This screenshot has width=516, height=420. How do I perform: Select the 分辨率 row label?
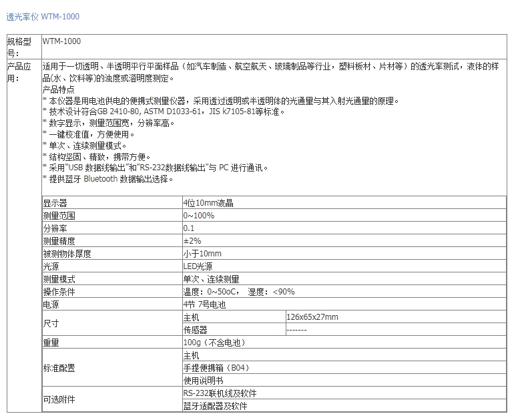(x=55, y=228)
